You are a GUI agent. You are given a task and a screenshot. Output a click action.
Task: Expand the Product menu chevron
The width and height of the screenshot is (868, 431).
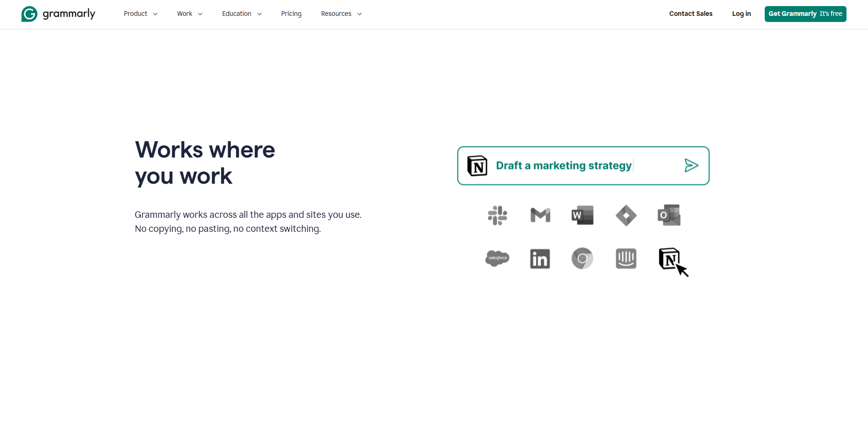155,14
